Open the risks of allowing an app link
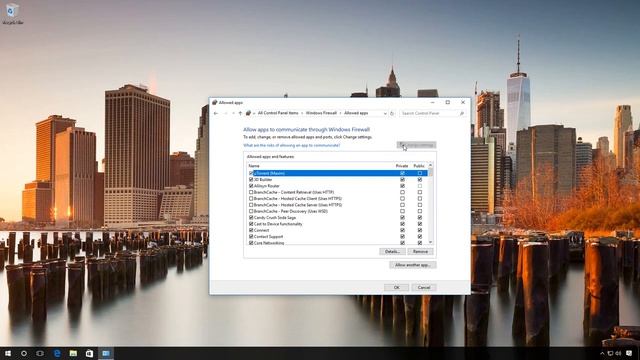 pyautogui.click(x=291, y=145)
